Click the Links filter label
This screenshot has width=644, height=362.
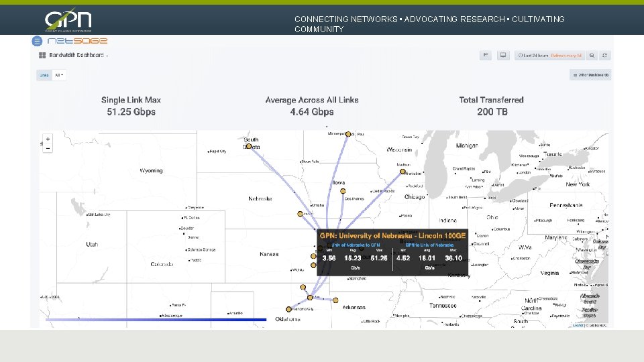[44, 75]
